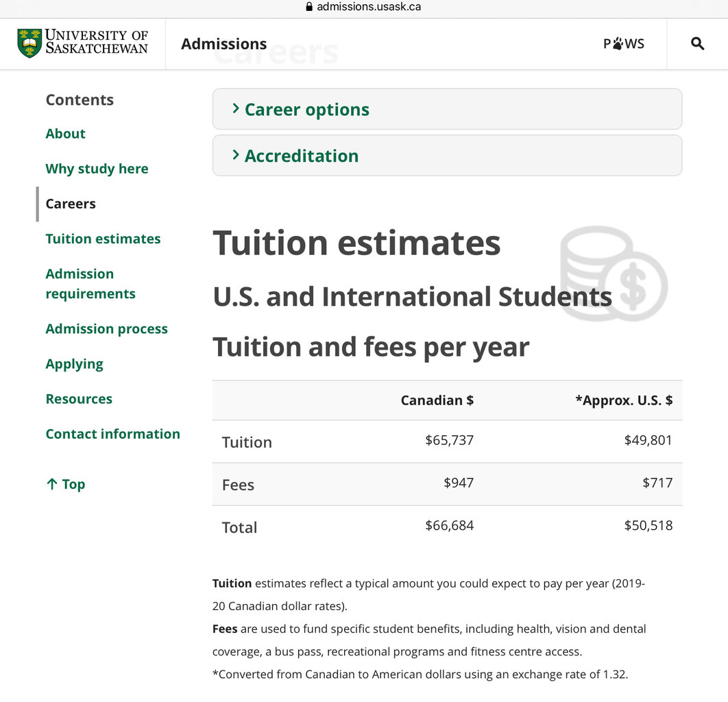Expand the Accreditation section
Image resolution: width=728 pixels, height=702 pixels.
pos(302,156)
